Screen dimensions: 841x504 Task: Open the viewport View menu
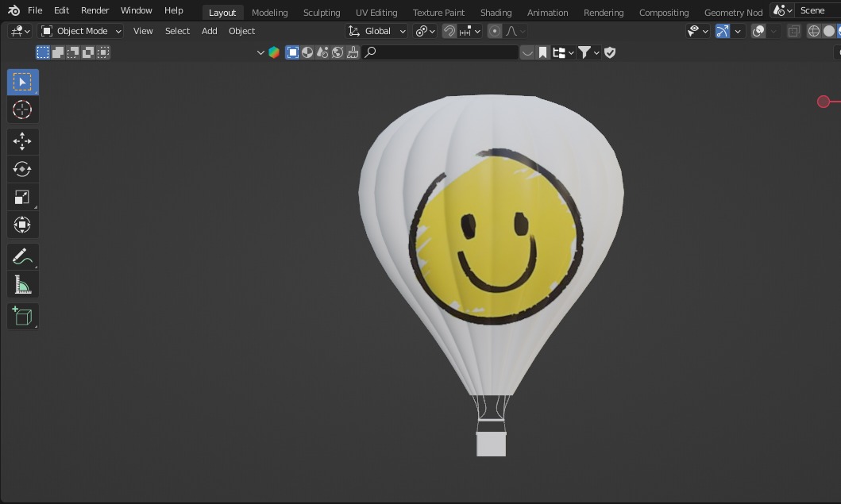pyautogui.click(x=143, y=31)
